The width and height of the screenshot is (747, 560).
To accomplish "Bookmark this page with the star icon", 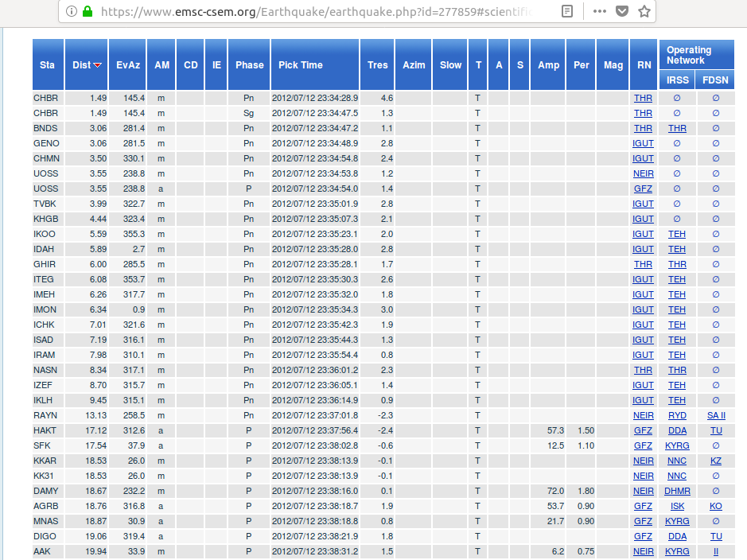I will pos(644,12).
